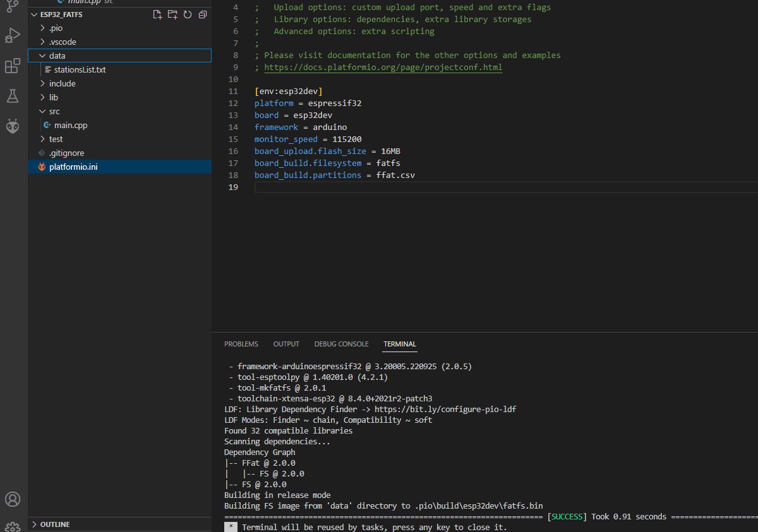Open main.cpp in the src folder

click(71, 125)
